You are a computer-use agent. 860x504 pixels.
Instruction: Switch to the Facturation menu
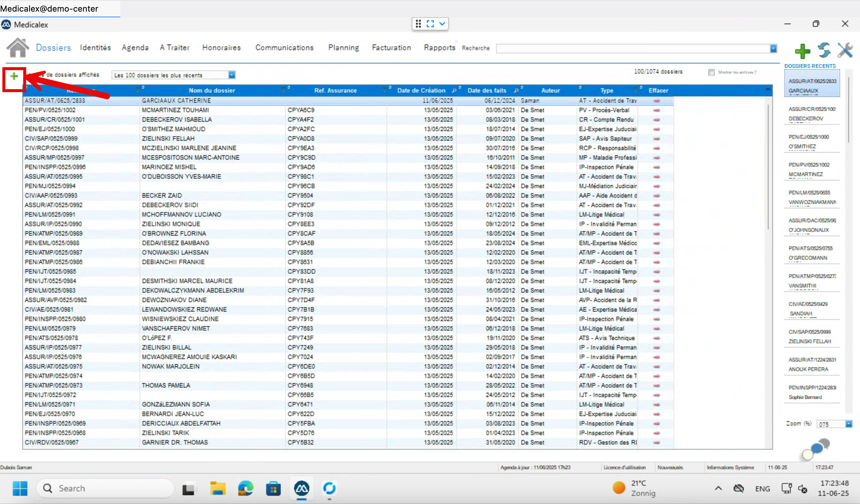391,48
